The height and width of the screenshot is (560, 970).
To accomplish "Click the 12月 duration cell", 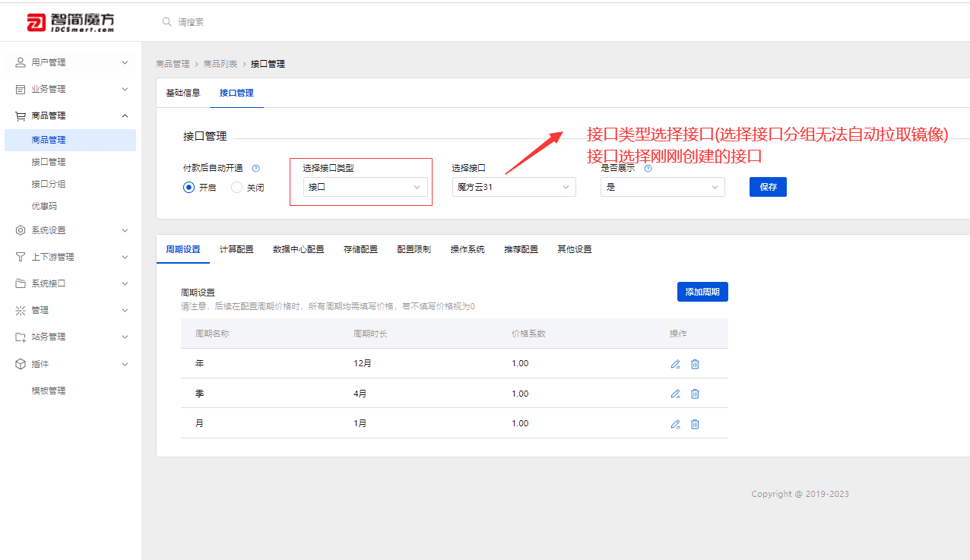I will tap(363, 364).
